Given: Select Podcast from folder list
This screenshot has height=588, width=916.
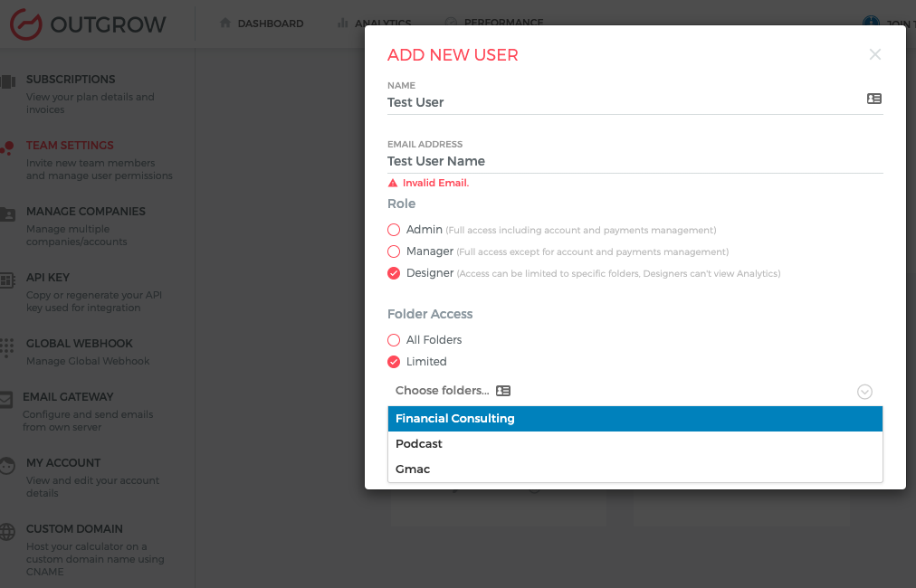Looking at the screenshot, I should click(635, 444).
